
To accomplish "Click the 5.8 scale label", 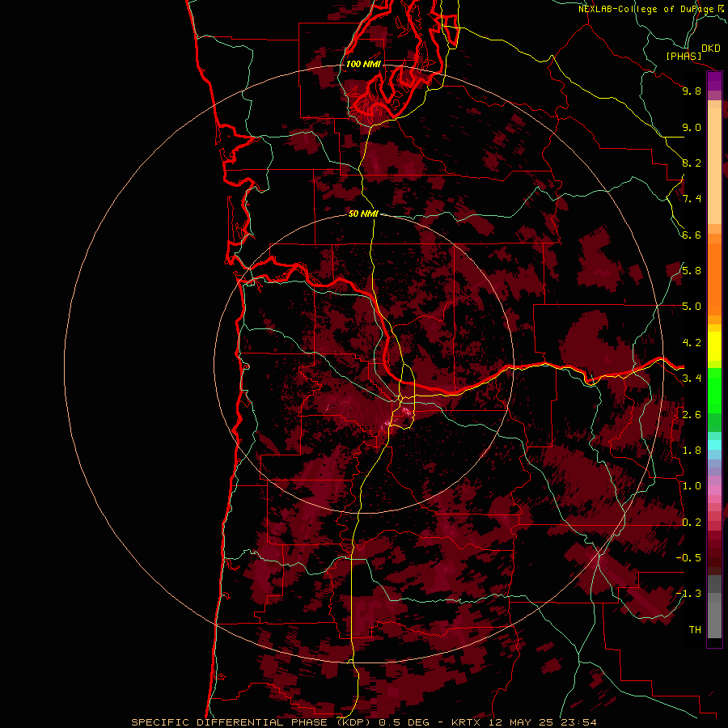I will [692, 271].
